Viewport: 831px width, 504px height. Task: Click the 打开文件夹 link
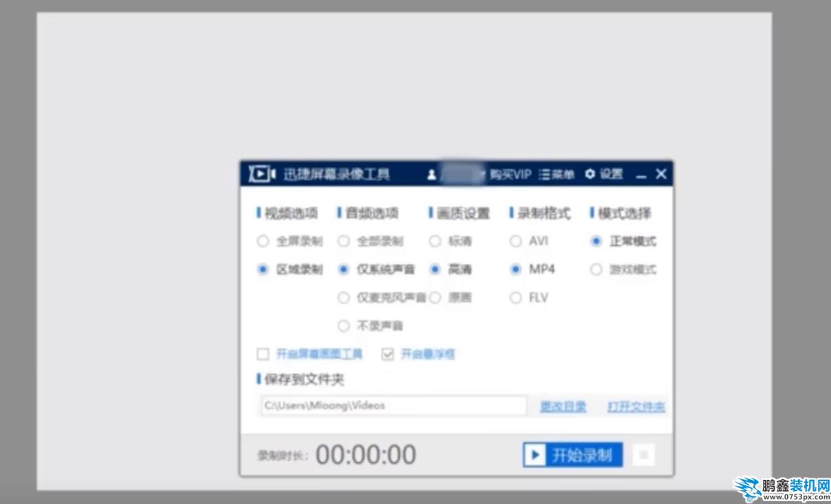click(636, 407)
